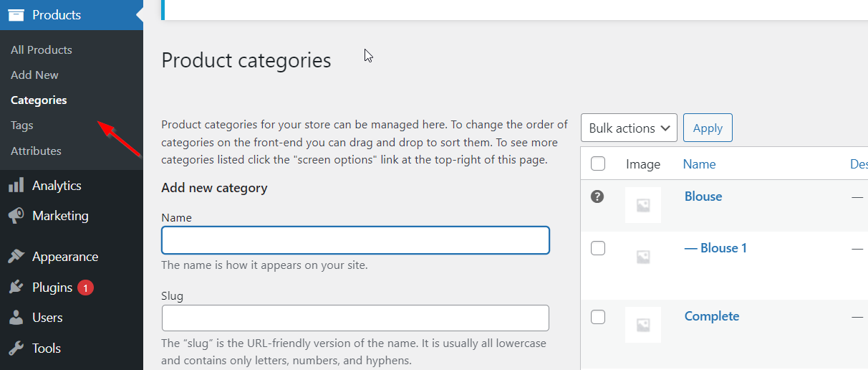Image resolution: width=868 pixels, height=370 pixels.
Task: Open the Attributes submenu item
Action: [36, 151]
